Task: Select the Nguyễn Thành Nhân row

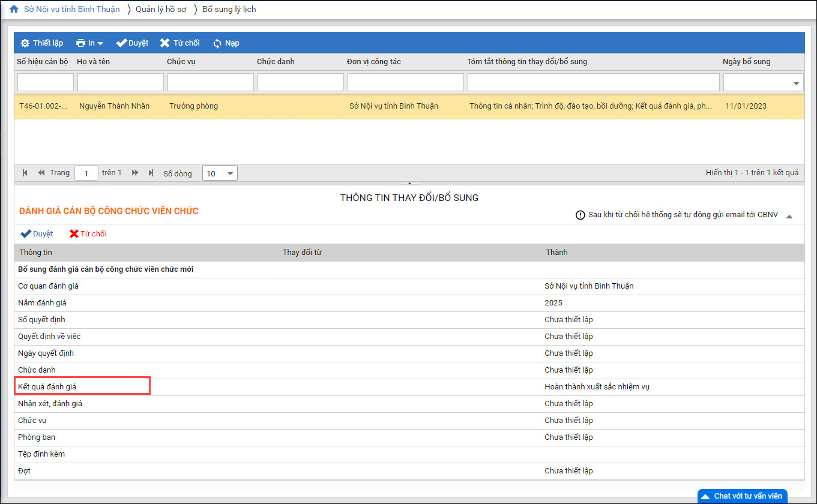Action: pyautogui.click(x=114, y=106)
